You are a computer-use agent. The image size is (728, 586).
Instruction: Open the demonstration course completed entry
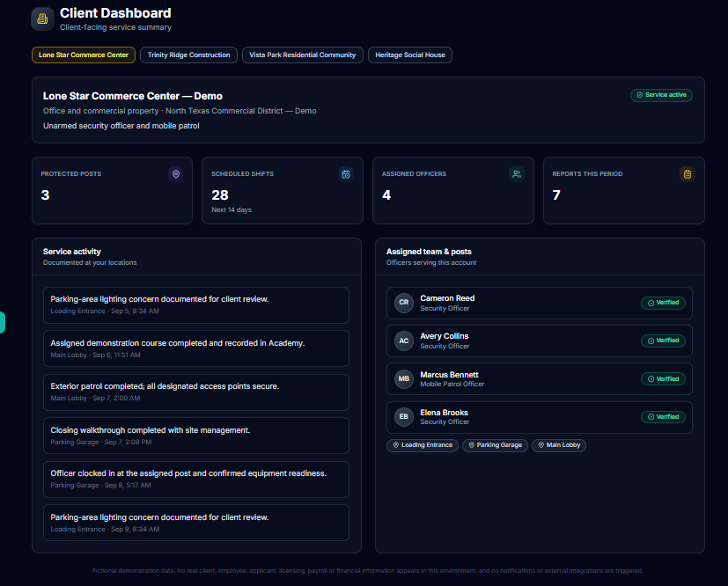tap(196, 348)
